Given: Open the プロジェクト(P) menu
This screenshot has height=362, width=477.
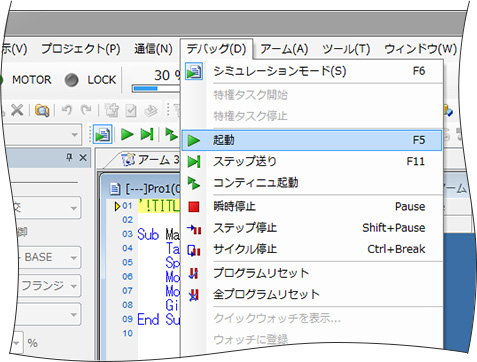Looking at the screenshot, I should click(81, 49).
